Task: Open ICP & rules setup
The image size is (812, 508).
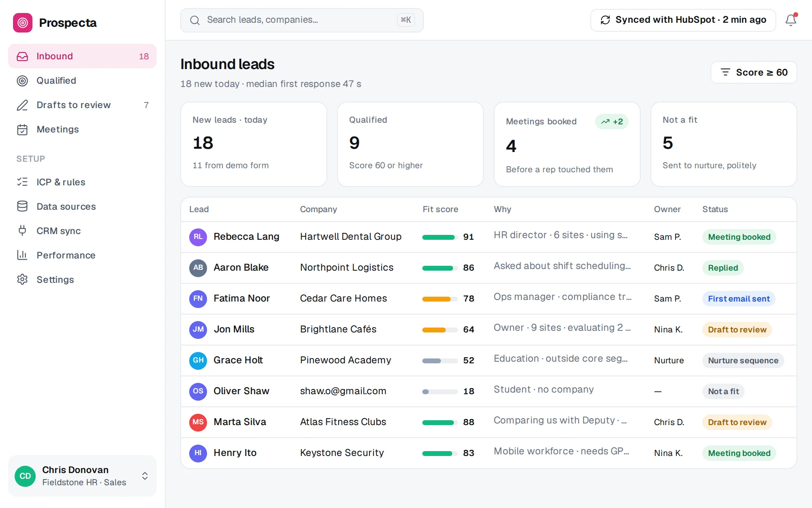Action: point(82,182)
